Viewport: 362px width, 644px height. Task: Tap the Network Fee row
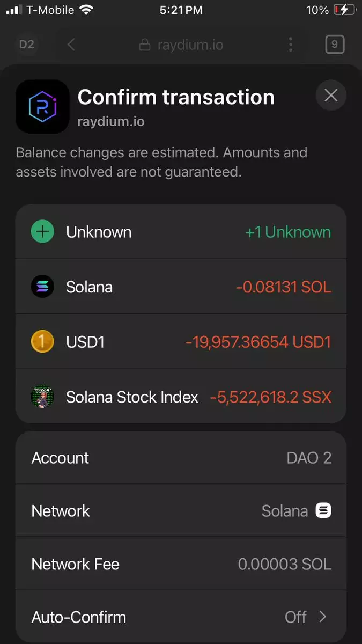pos(181,563)
